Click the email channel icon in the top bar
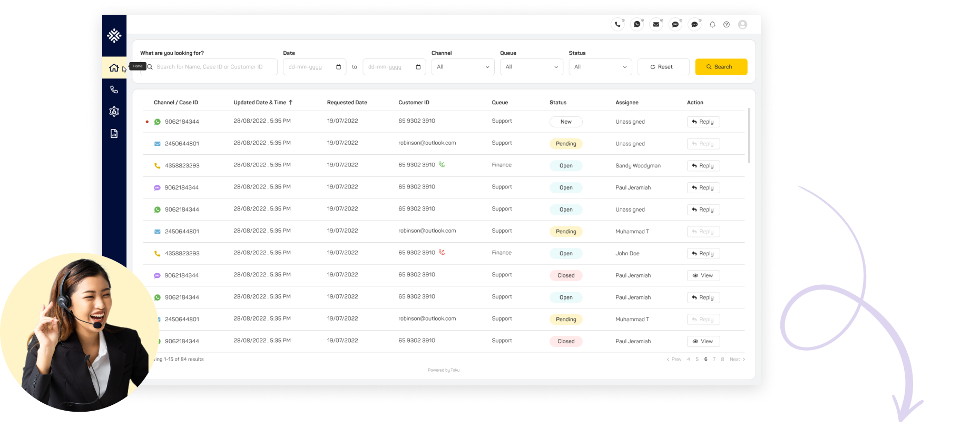This screenshot has width=980, height=428. [656, 24]
